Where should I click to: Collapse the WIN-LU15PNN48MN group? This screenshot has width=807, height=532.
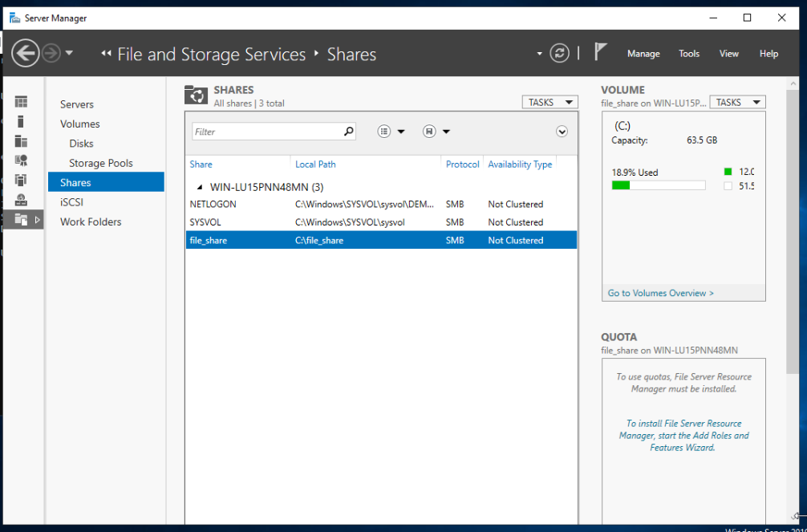[x=198, y=186]
